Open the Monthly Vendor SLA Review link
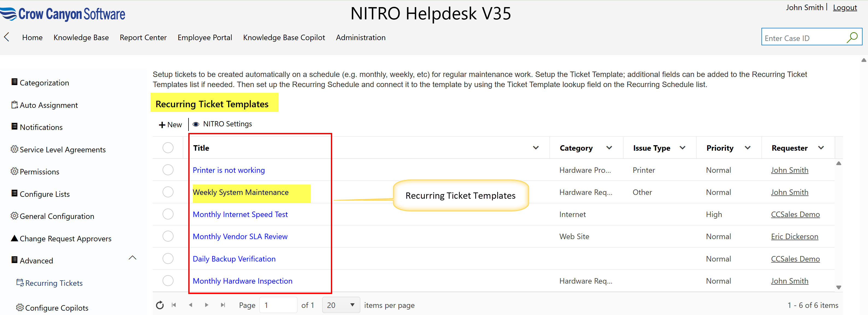This screenshot has width=868, height=315. (240, 236)
